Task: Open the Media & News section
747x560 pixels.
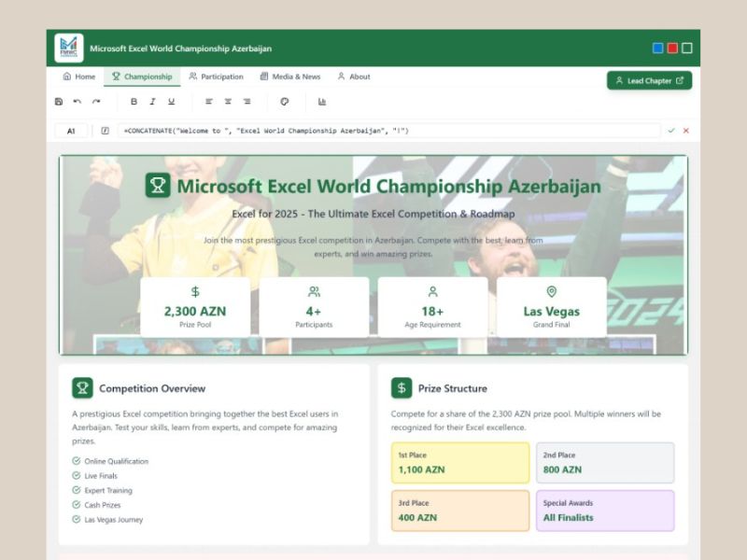Action: click(x=290, y=77)
